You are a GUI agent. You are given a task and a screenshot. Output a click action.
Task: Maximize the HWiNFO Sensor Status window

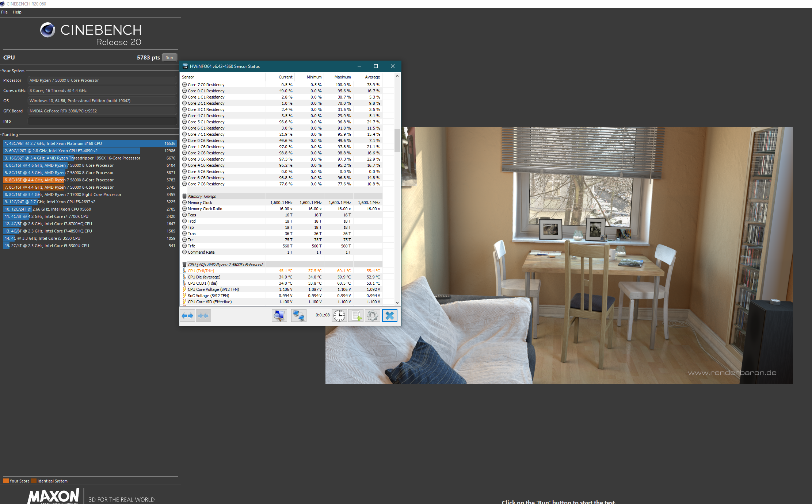pyautogui.click(x=376, y=66)
